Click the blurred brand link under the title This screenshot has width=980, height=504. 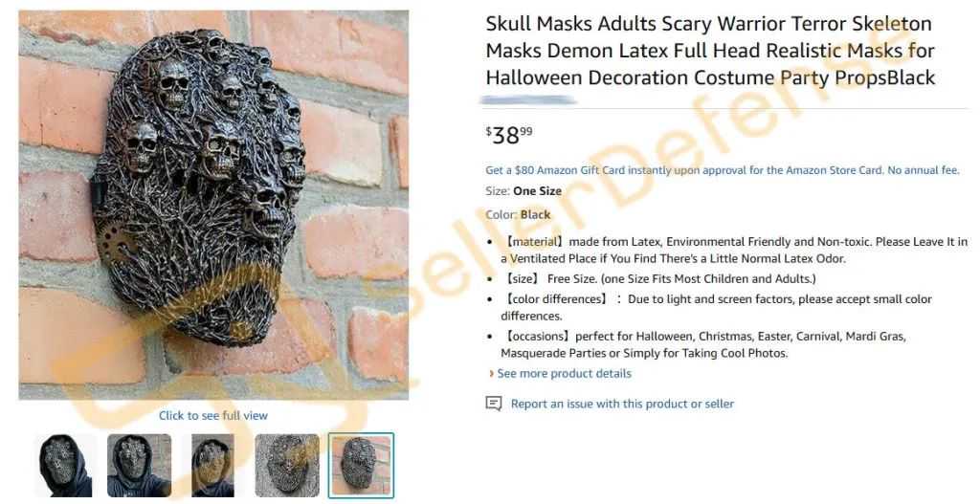click(528, 99)
